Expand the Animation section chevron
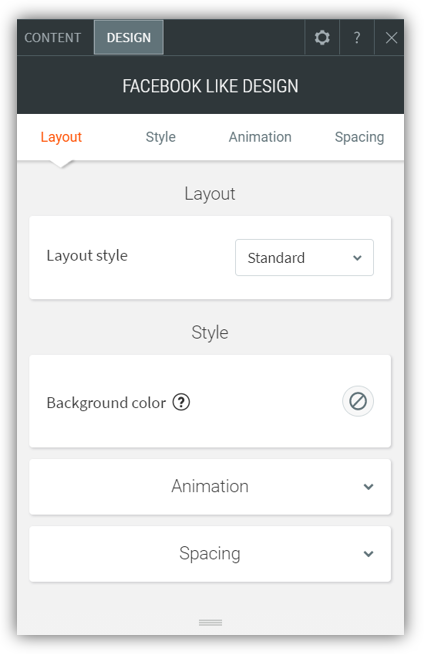 pos(368,487)
